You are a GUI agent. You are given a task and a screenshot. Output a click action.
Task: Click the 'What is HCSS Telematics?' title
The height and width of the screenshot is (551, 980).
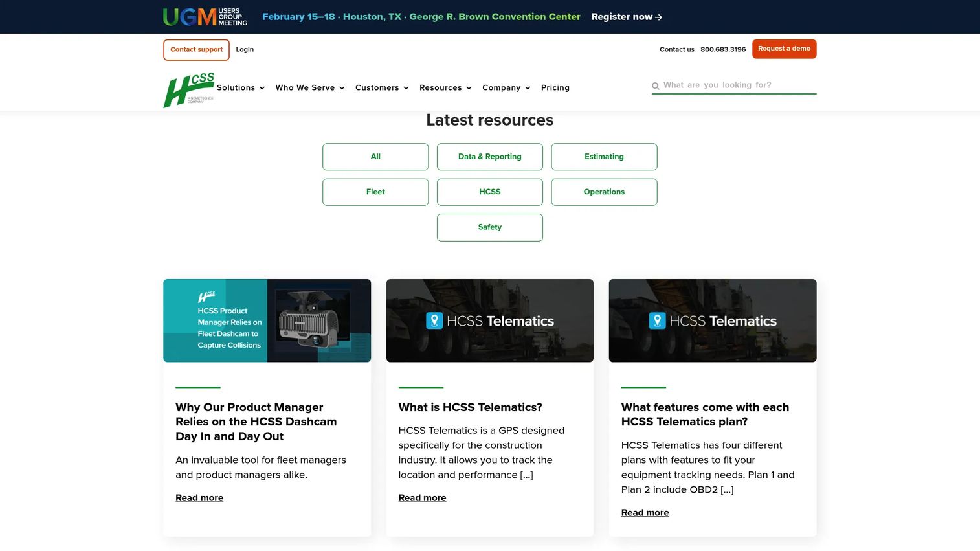(471, 407)
